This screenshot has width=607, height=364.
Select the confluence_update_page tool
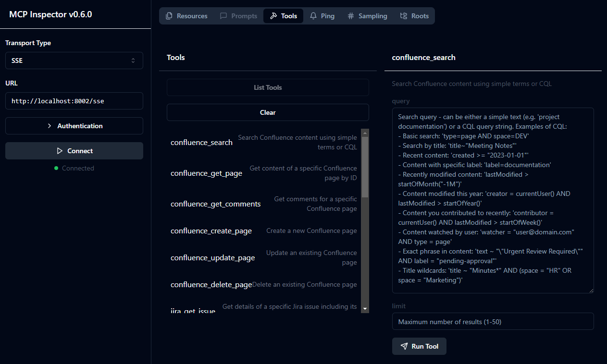coord(264,257)
